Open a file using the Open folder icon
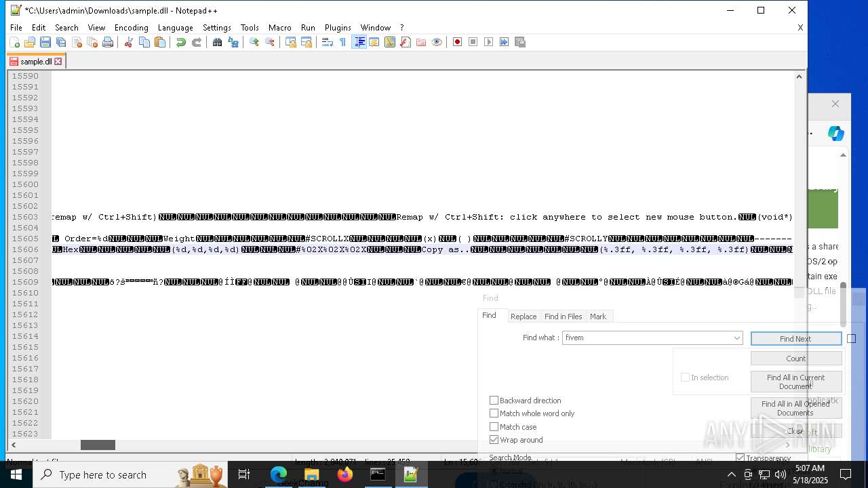Image resolution: width=868 pixels, height=488 pixels. [30, 42]
